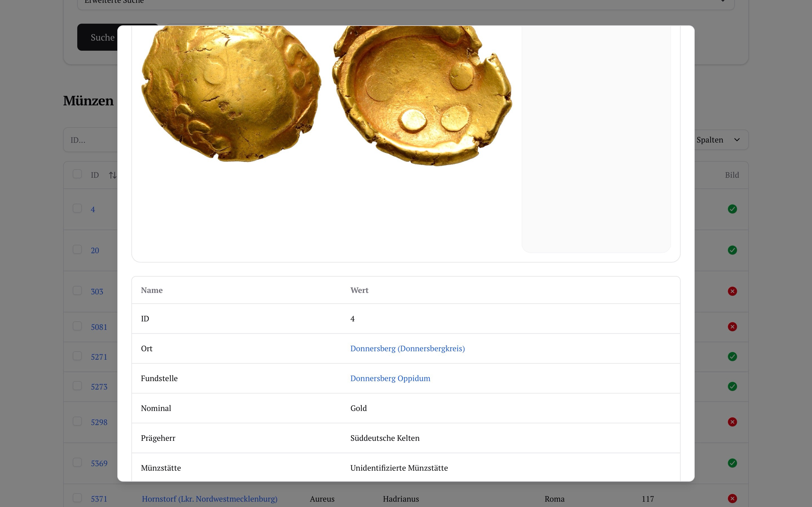
Task: Open the Spalten columns dropdown
Action: coord(718,140)
